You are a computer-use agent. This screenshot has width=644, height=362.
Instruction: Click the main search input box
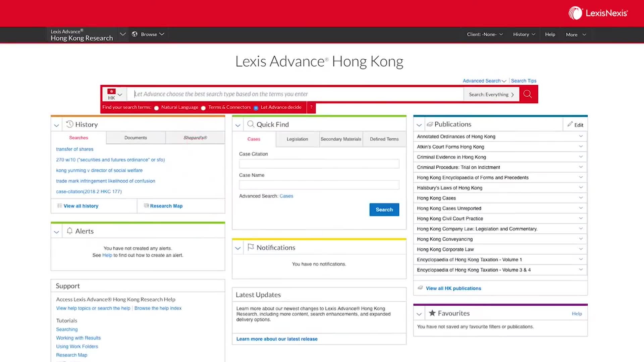tap(296, 94)
